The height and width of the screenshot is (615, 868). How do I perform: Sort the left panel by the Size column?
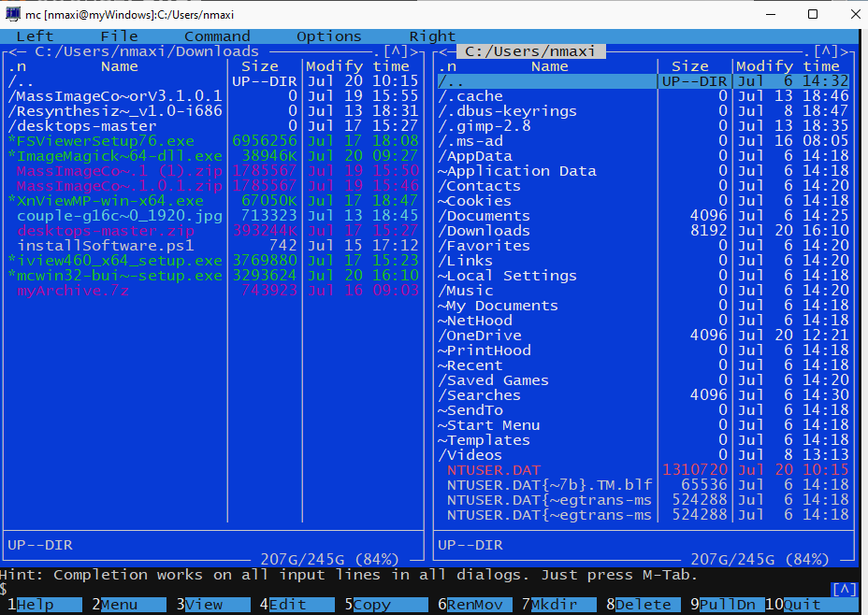261,65
